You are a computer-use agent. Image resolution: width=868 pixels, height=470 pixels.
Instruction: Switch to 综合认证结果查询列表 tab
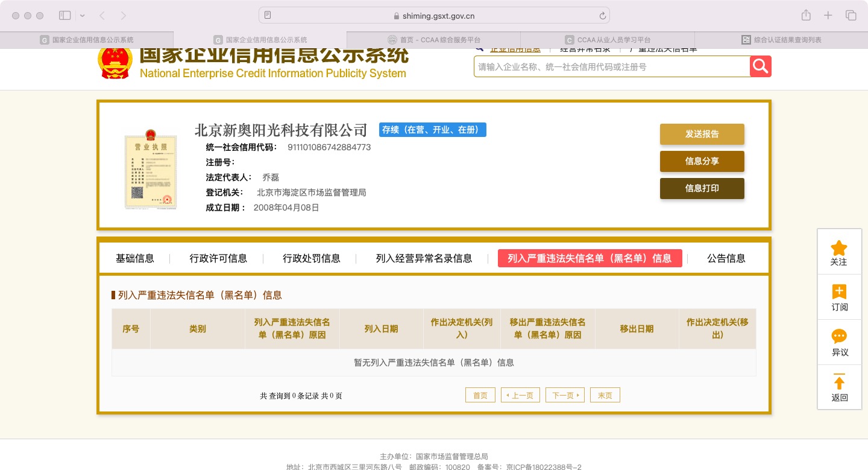781,40
